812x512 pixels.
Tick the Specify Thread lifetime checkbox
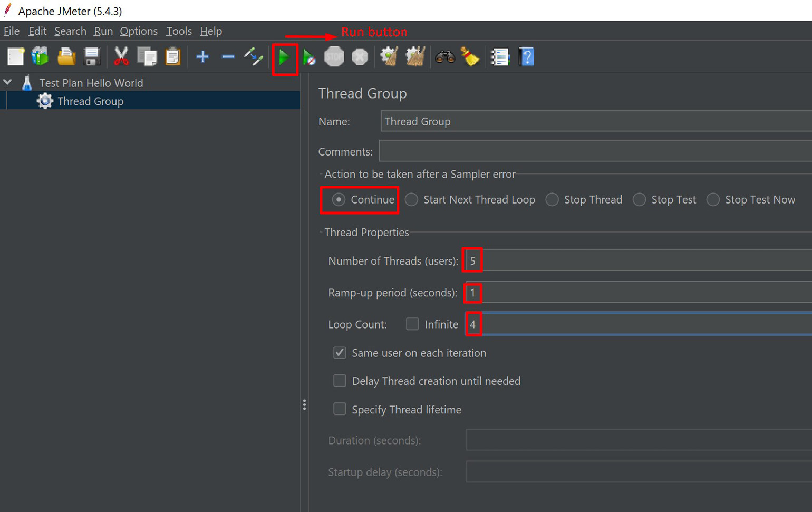pyautogui.click(x=340, y=409)
